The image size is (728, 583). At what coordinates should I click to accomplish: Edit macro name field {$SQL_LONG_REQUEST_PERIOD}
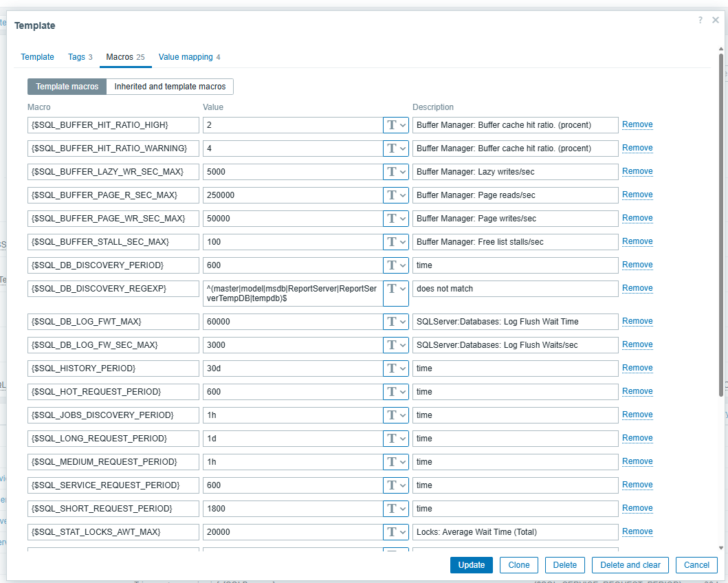coord(113,438)
